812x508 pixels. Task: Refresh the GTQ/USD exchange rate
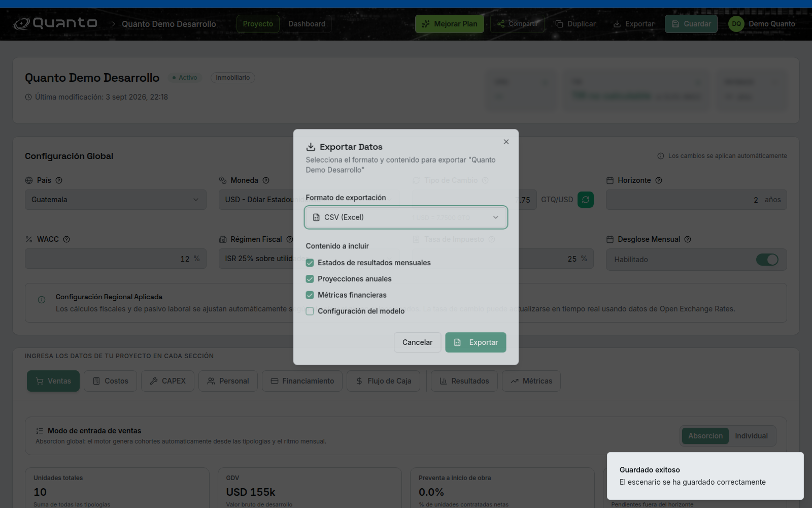tap(586, 200)
